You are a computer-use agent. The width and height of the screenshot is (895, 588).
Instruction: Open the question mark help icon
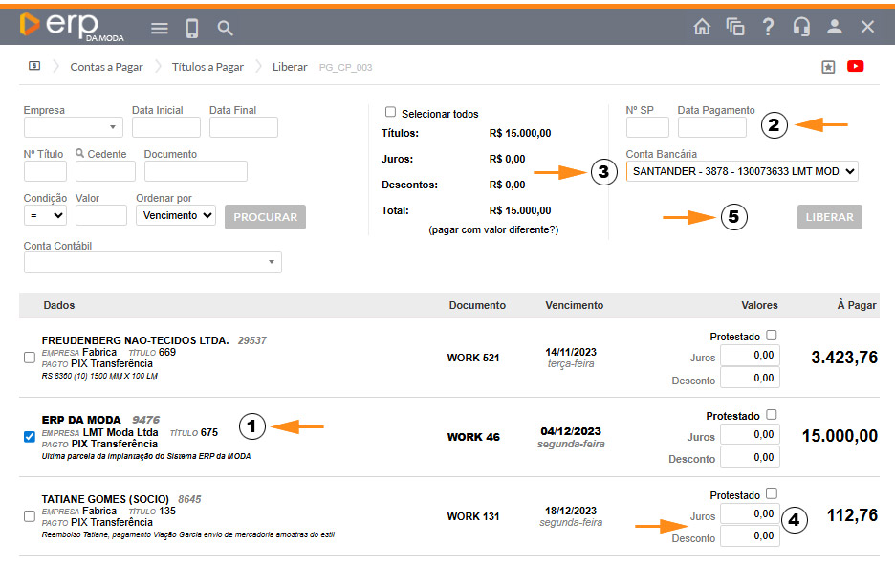(768, 27)
